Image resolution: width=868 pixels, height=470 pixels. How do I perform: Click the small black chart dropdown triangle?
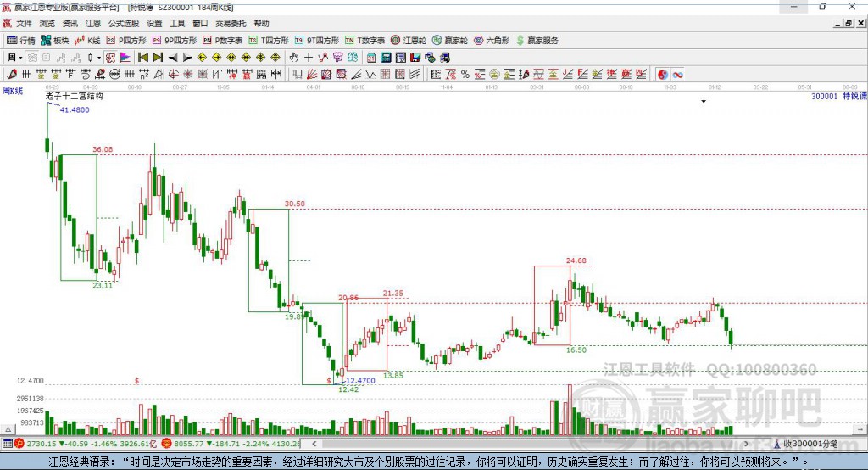704,102
